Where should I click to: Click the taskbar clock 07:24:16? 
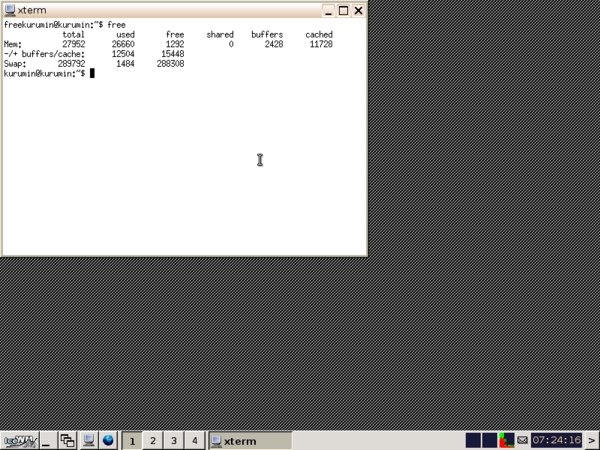(556, 440)
